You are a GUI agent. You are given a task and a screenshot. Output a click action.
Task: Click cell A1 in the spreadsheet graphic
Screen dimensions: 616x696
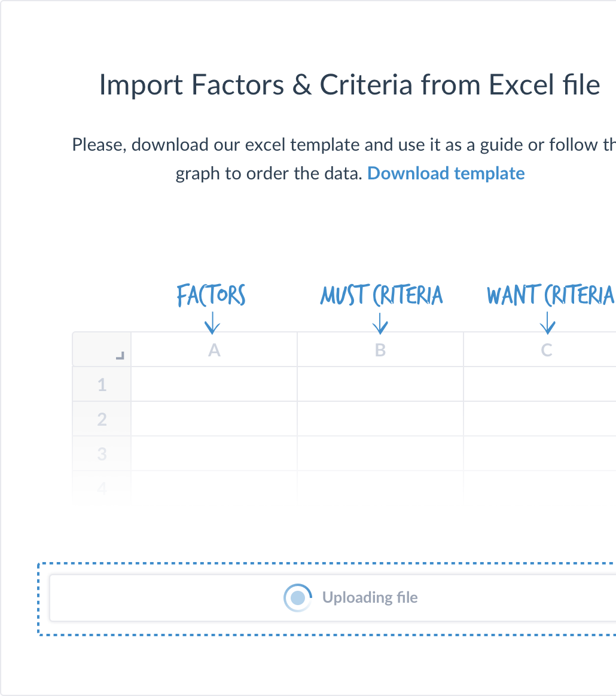point(214,384)
